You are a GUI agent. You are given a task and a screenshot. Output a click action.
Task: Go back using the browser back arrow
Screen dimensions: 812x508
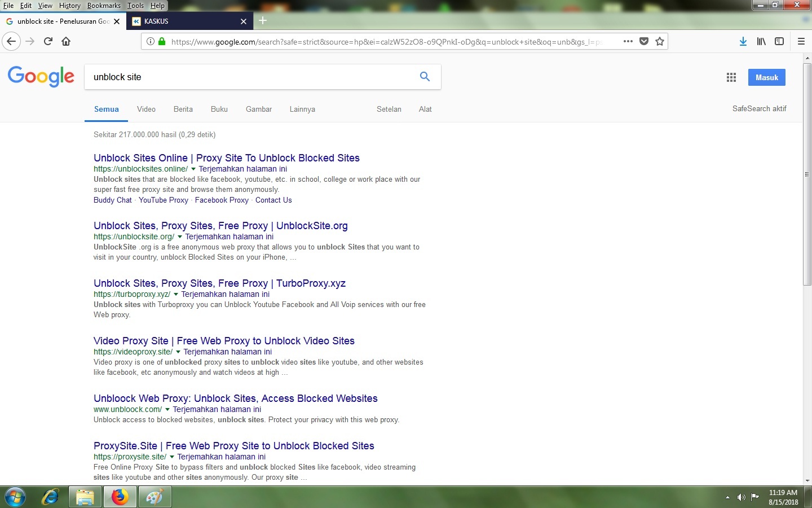(x=11, y=41)
